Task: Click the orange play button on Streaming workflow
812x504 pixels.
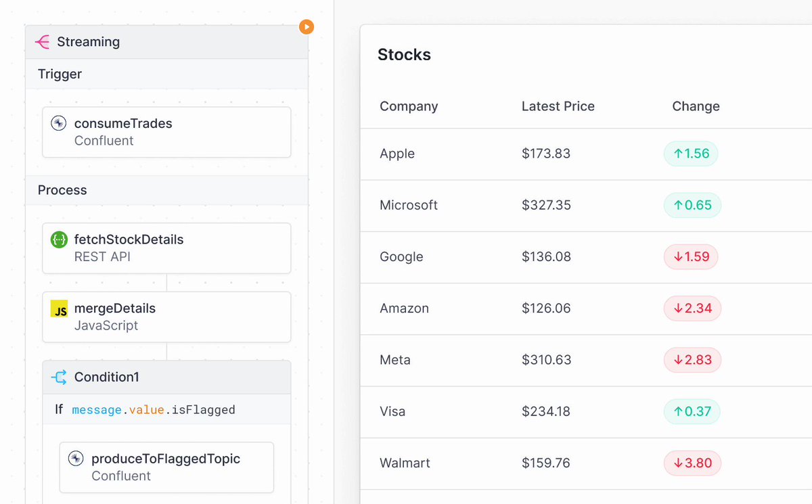Action: click(307, 27)
